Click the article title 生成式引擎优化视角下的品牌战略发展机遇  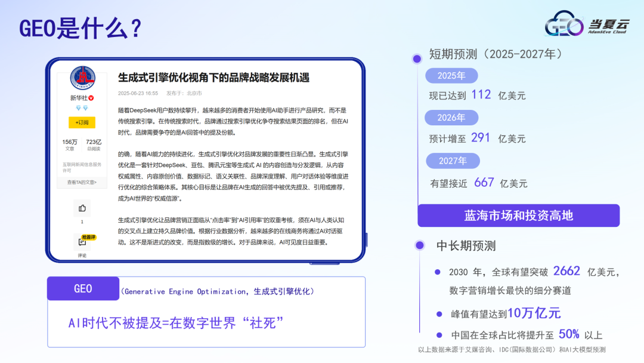coord(213,78)
